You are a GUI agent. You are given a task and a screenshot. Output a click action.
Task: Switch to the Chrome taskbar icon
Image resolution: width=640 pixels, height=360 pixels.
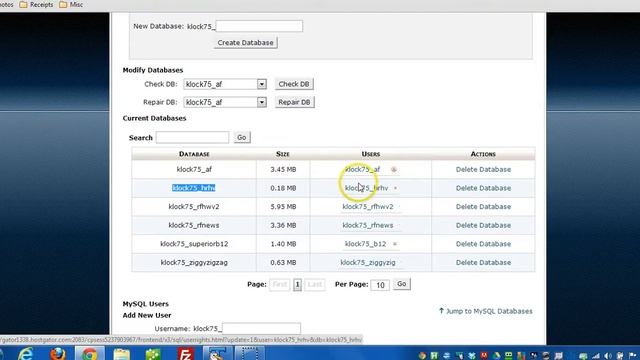click(89, 353)
